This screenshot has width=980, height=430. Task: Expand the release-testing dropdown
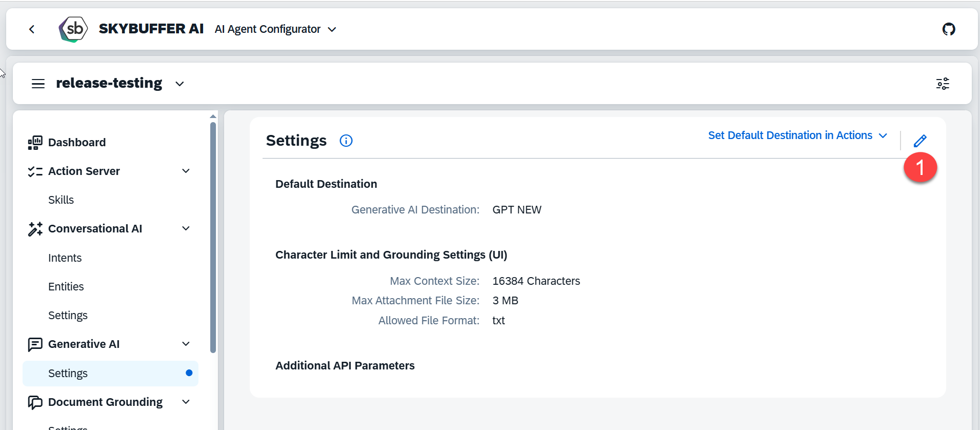(179, 84)
